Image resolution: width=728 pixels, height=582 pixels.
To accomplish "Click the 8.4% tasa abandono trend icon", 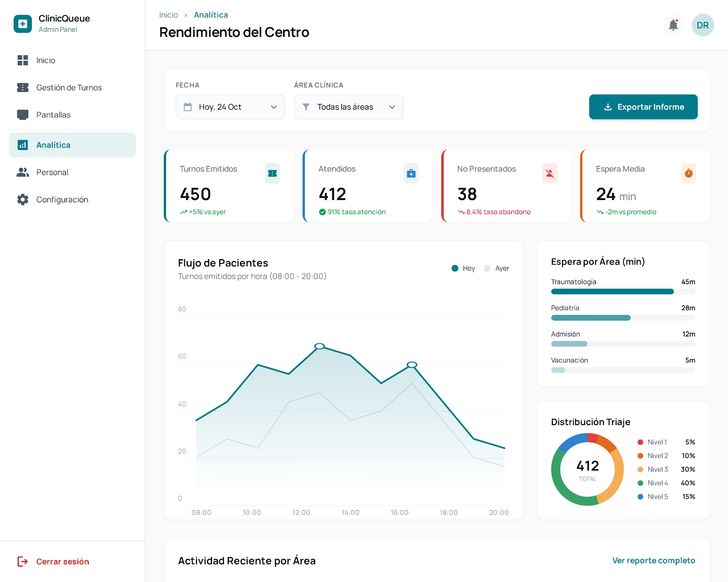I will click(x=461, y=212).
